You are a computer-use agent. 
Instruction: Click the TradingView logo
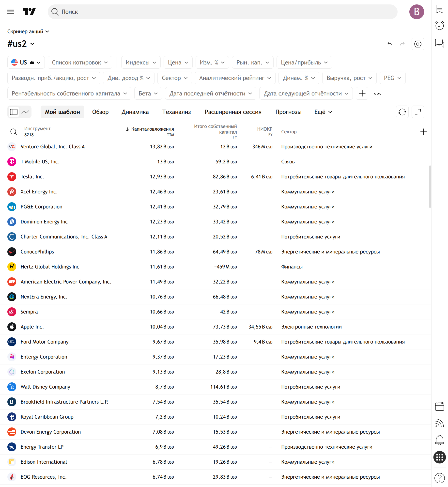pos(29,12)
